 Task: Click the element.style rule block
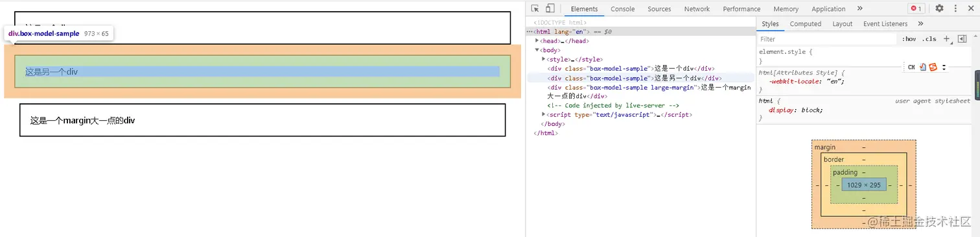864,56
